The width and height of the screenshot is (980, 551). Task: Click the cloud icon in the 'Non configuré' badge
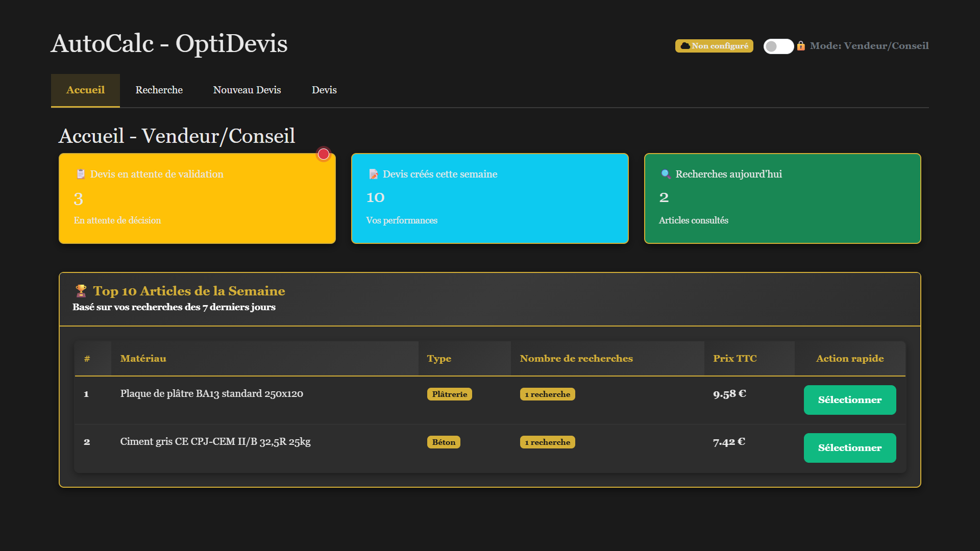point(684,46)
